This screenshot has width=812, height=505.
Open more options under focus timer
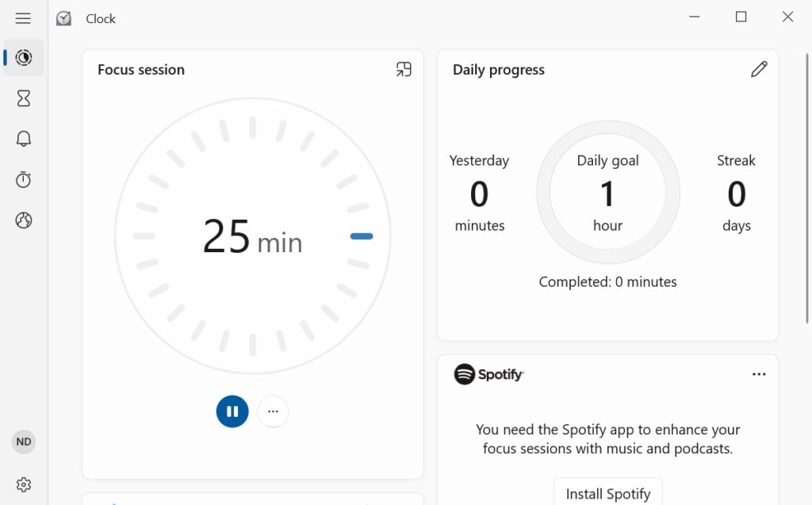(273, 411)
